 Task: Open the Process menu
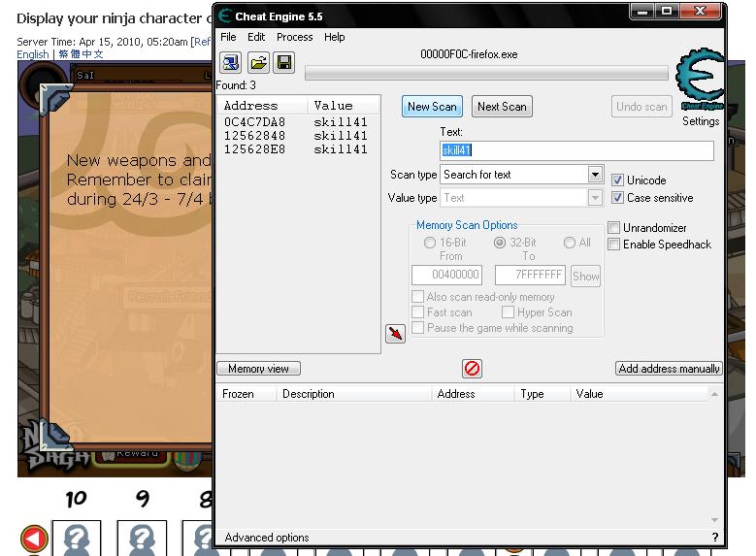click(295, 37)
